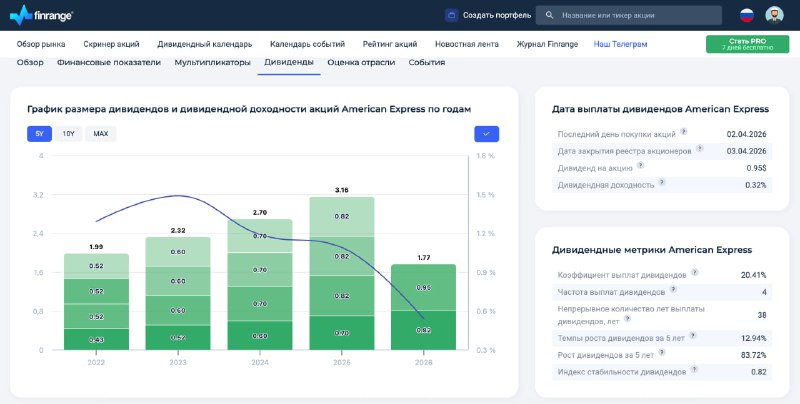The height and width of the screenshot is (404, 800).
Task: Switch to Финансовые показатели tab
Action: click(x=108, y=62)
